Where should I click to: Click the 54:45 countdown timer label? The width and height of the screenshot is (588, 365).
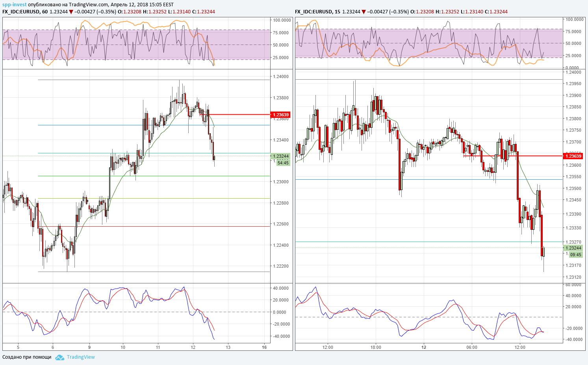[283, 163]
